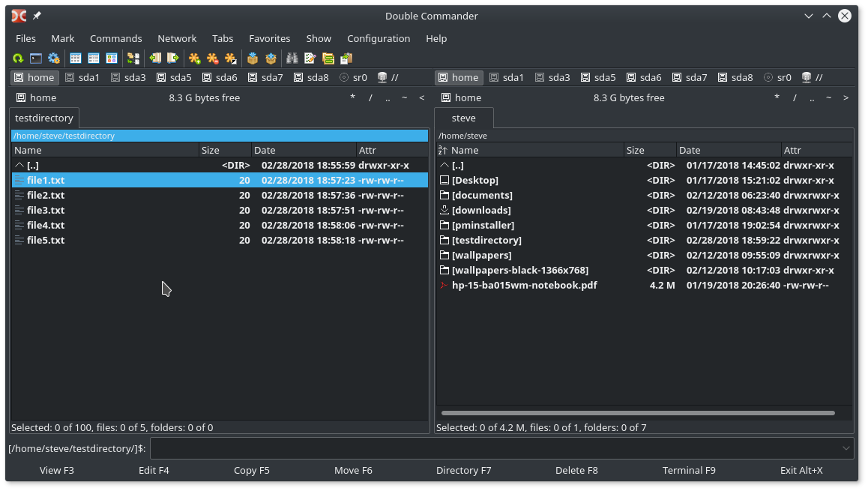Image resolution: width=868 pixels, height=491 pixels.
Task: Select the // network drive in right panel
Action: tap(812, 77)
